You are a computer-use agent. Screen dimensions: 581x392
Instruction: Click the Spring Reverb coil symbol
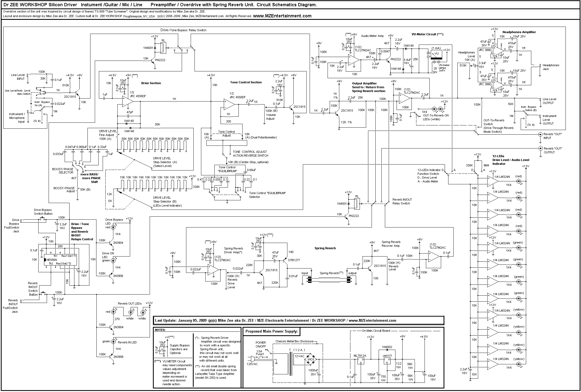[329, 280]
